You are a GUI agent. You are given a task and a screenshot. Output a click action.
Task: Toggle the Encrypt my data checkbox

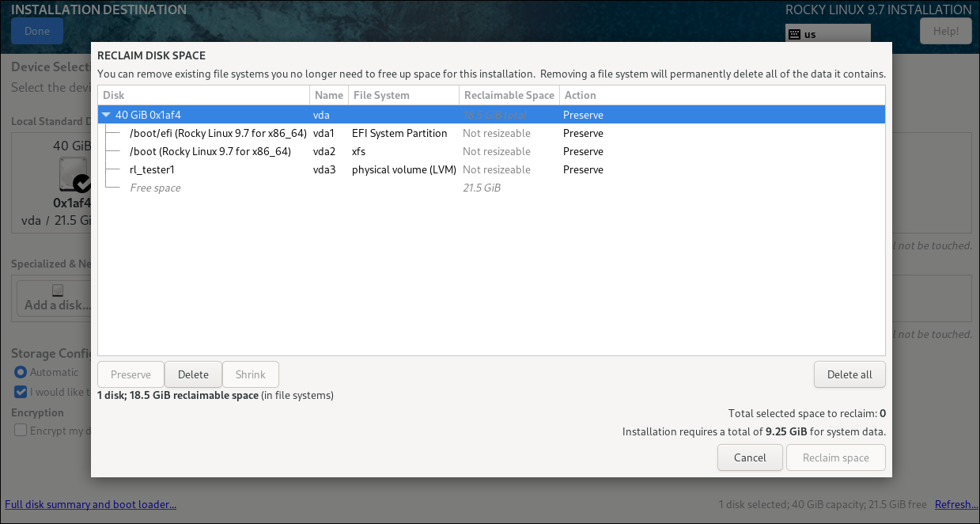tap(21, 431)
